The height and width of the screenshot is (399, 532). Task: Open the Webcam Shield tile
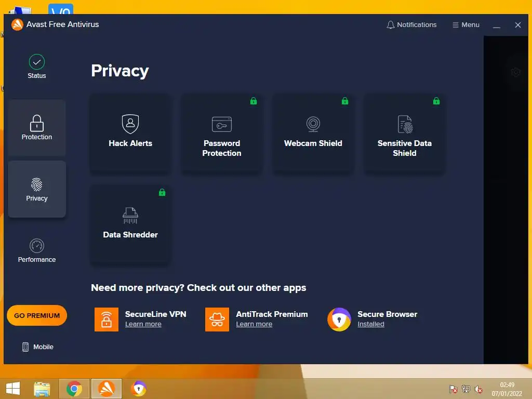(313, 134)
